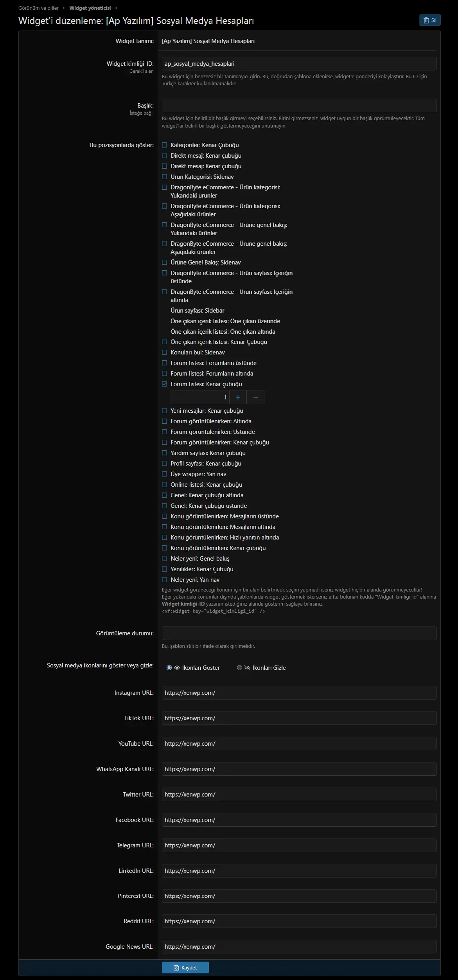Image resolution: width=458 pixels, height=980 pixels.
Task: Check DragonByte Ürüne genel bakış: Aşağıdaki ürünler
Action: click(x=165, y=244)
